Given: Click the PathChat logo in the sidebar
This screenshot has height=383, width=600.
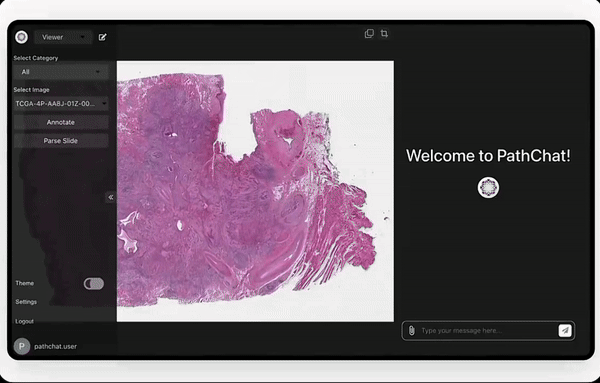Looking at the screenshot, I should pyautogui.click(x=21, y=37).
